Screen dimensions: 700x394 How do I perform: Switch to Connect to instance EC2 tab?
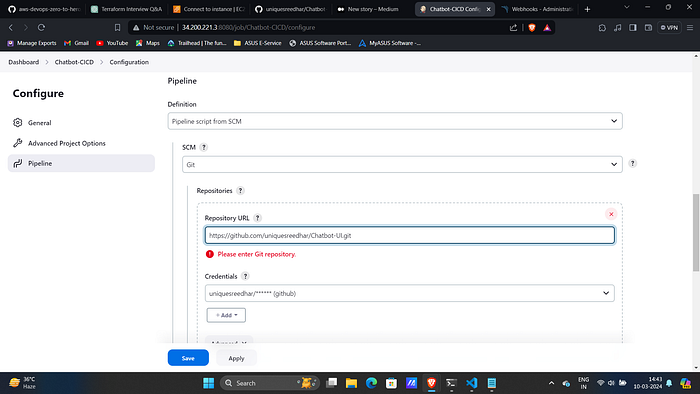point(208,9)
